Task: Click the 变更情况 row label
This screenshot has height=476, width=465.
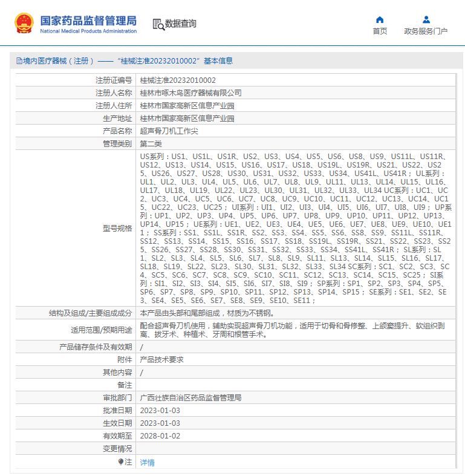Action: point(117,449)
